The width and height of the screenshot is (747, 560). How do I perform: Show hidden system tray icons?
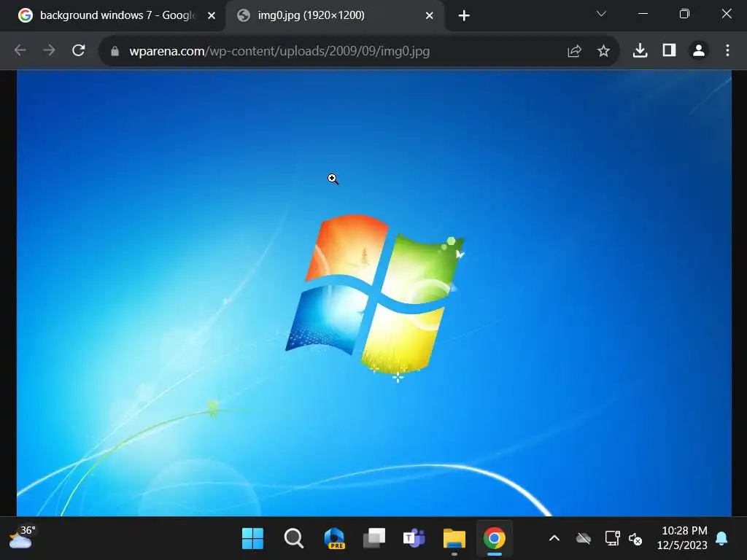(x=554, y=539)
